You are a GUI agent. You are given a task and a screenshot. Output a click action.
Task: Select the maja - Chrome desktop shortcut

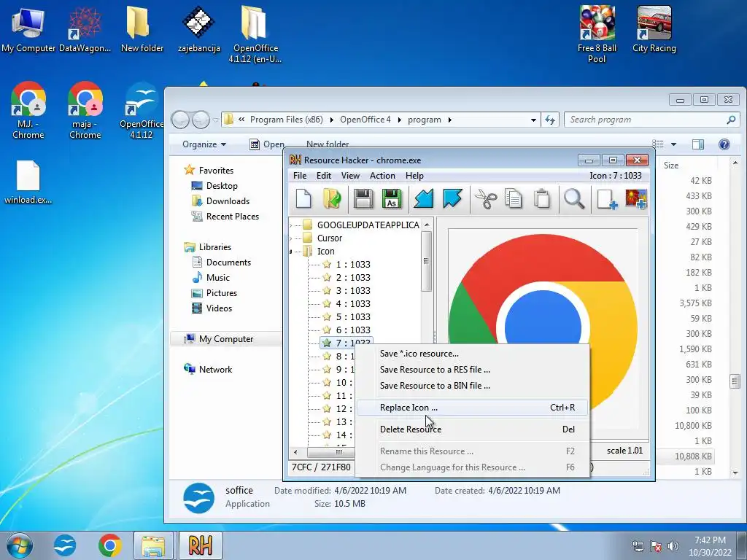(85, 111)
